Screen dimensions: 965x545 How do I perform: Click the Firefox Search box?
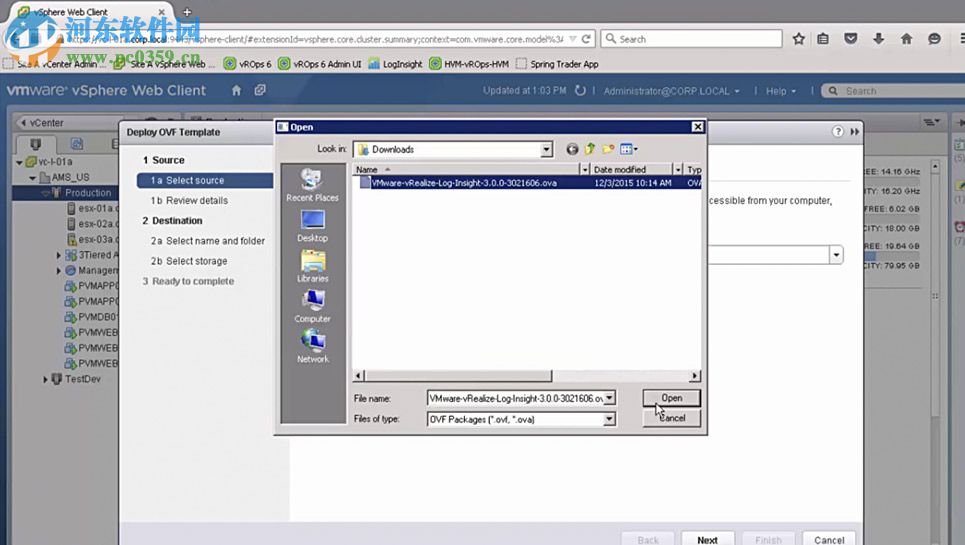tap(691, 39)
